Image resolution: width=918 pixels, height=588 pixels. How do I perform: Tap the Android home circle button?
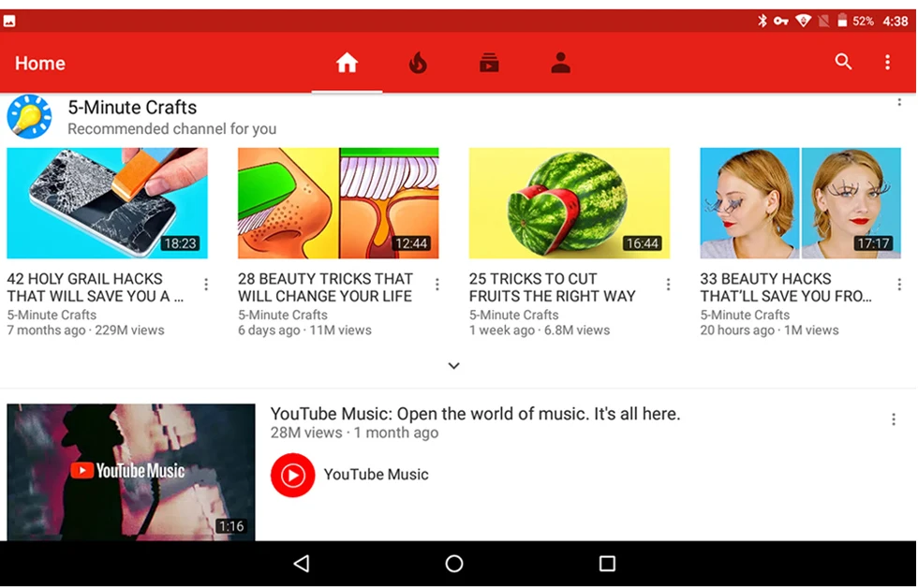[x=454, y=564]
